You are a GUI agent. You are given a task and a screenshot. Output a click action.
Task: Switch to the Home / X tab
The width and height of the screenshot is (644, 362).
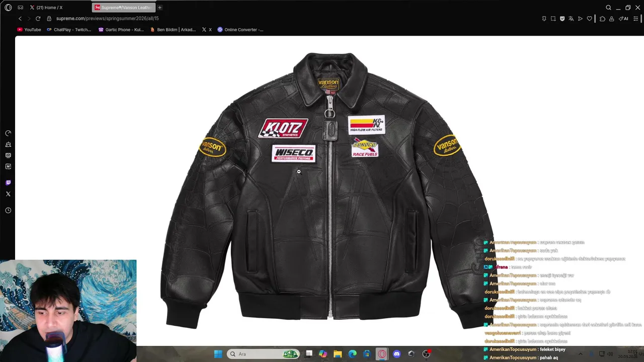click(46, 8)
